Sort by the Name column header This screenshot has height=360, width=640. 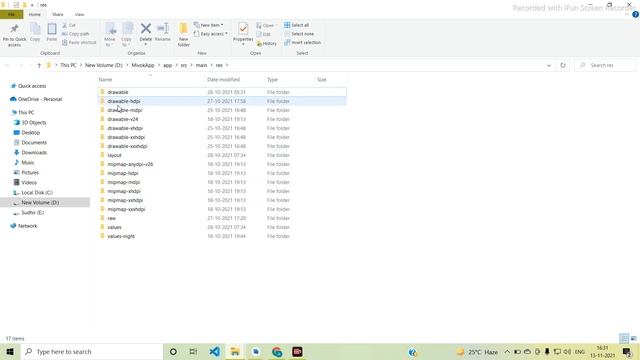point(105,80)
